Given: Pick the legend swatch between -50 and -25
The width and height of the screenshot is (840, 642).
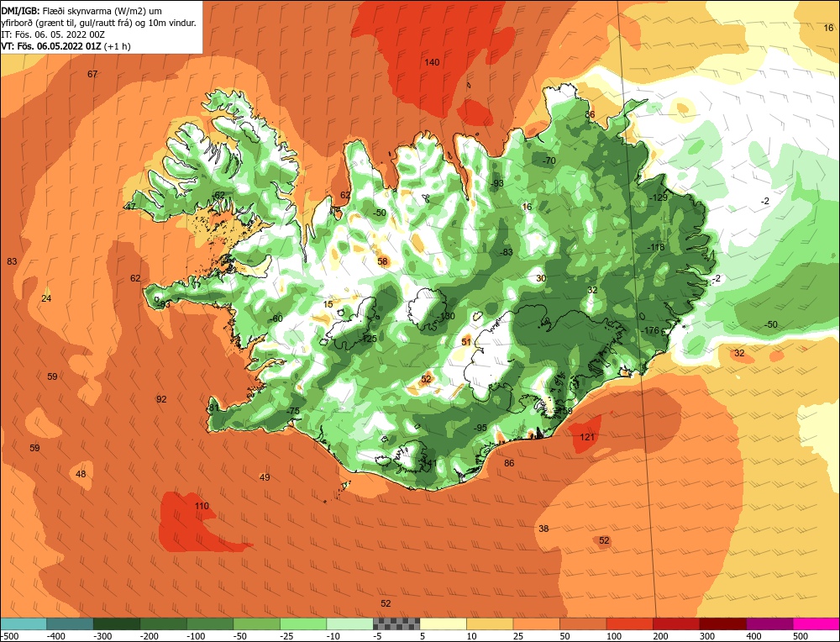Looking at the screenshot, I should 256,624.
